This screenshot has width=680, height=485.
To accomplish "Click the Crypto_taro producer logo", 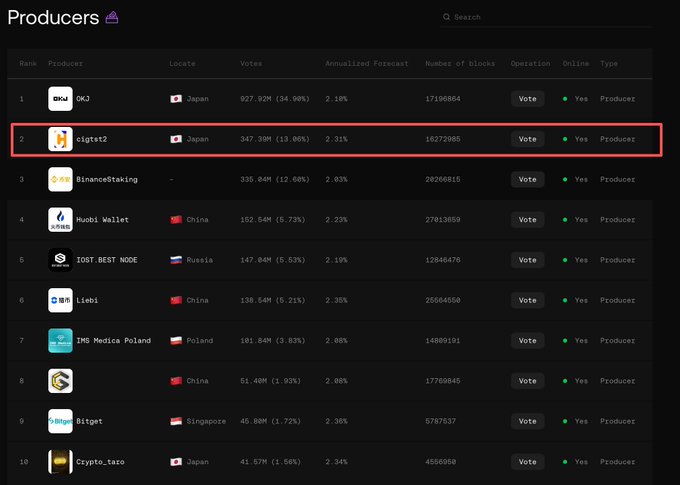I will pos(60,462).
